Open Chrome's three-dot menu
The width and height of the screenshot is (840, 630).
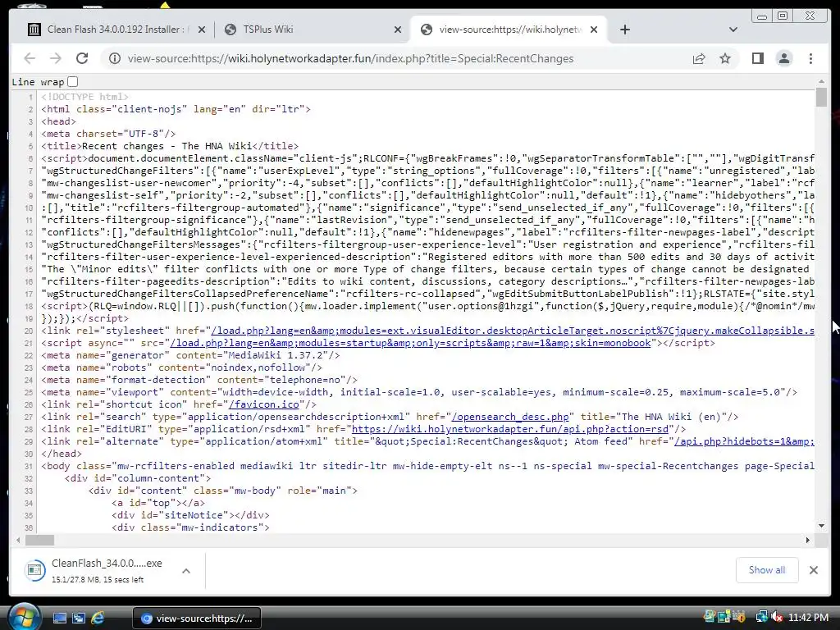click(x=810, y=58)
